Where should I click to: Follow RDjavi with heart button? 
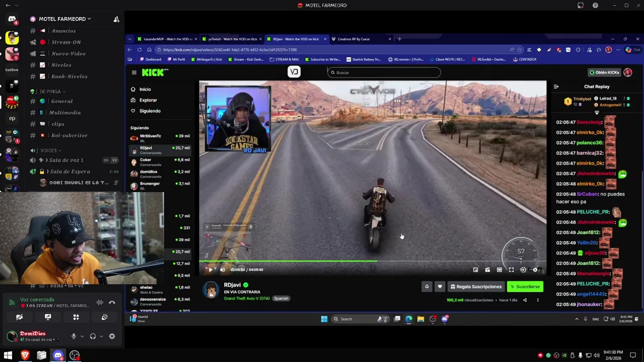tap(440, 287)
